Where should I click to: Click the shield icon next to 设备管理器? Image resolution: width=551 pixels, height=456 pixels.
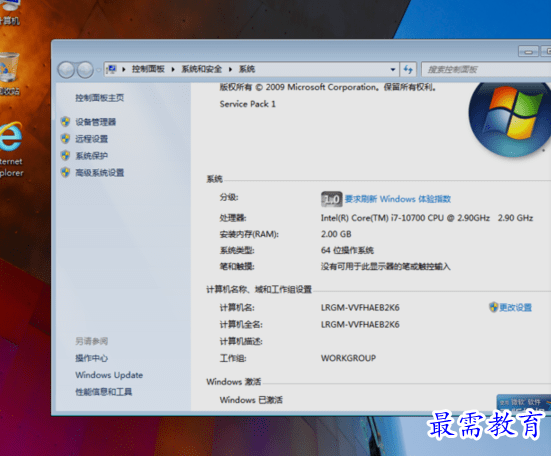(65, 122)
